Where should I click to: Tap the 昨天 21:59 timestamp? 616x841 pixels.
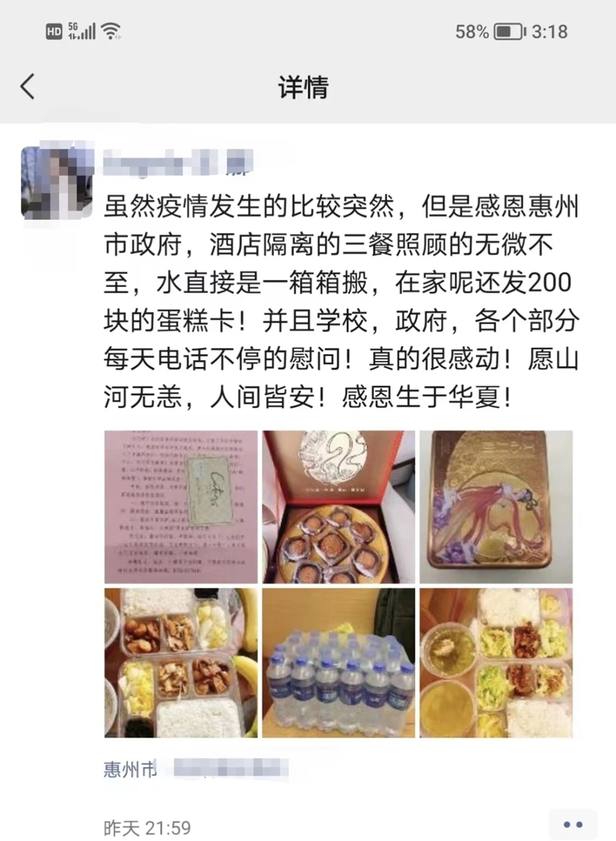pyautogui.click(x=147, y=828)
